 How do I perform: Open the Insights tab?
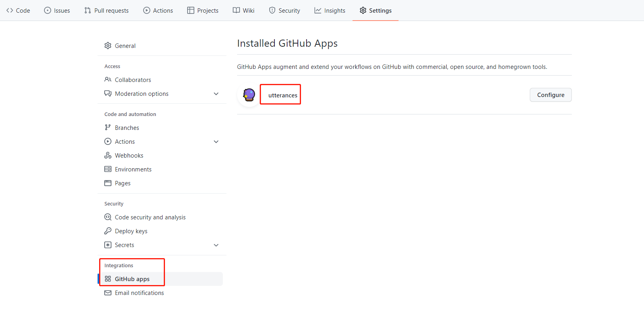(x=330, y=10)
